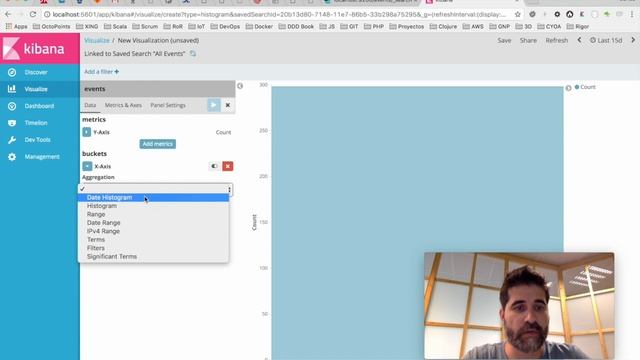Bookmark this page with the star
This screenshot has height=360, width=640.
[518, 14]
